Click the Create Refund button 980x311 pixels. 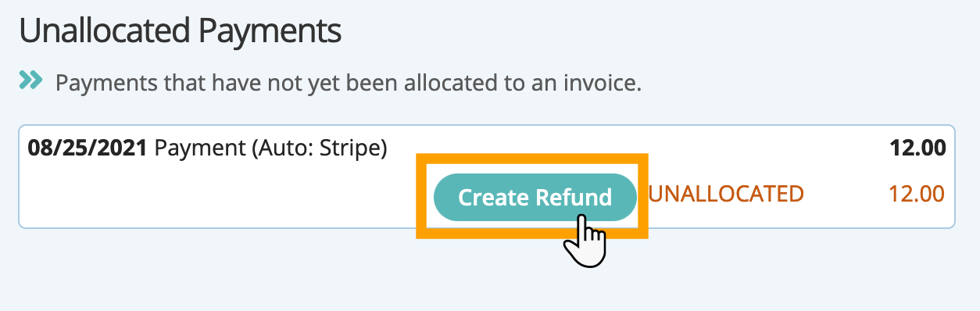coord(535,197)
